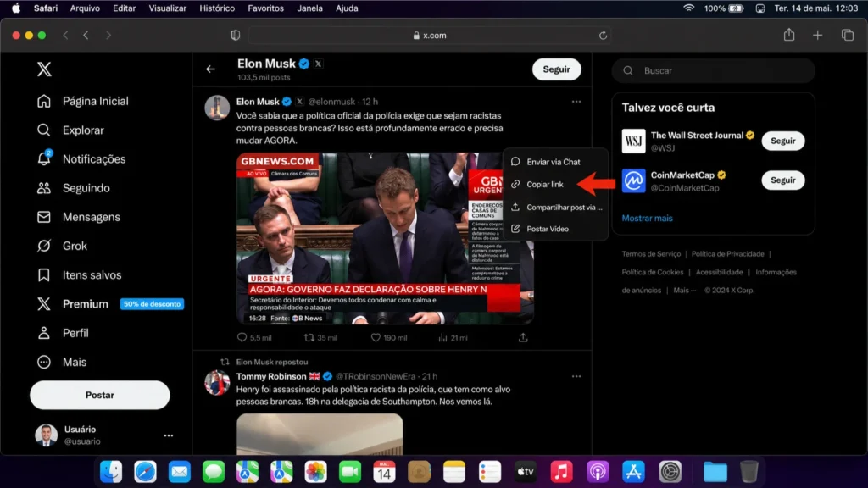868x488 pixels.
Task: Repost the post with 35 mil reposts
Action: (x=320, y=337)
